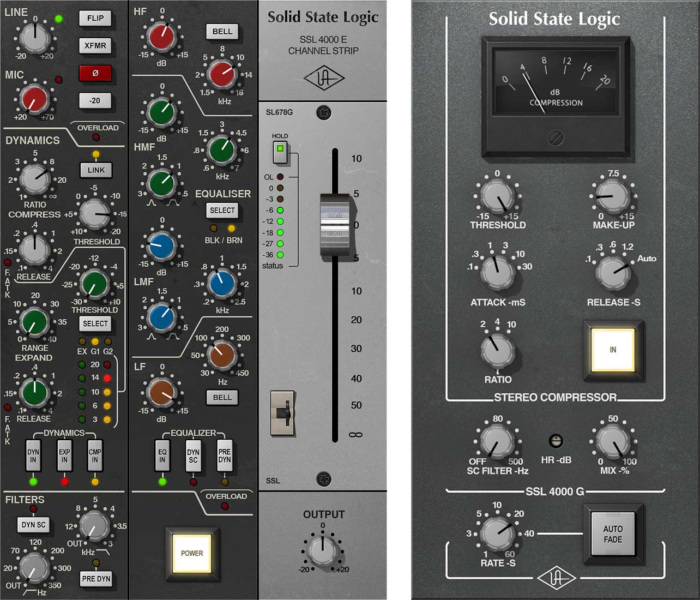Click the auto fade RATE -S knob
The height and width of the screenshot is (600, 700).
(x=497, y=533)
